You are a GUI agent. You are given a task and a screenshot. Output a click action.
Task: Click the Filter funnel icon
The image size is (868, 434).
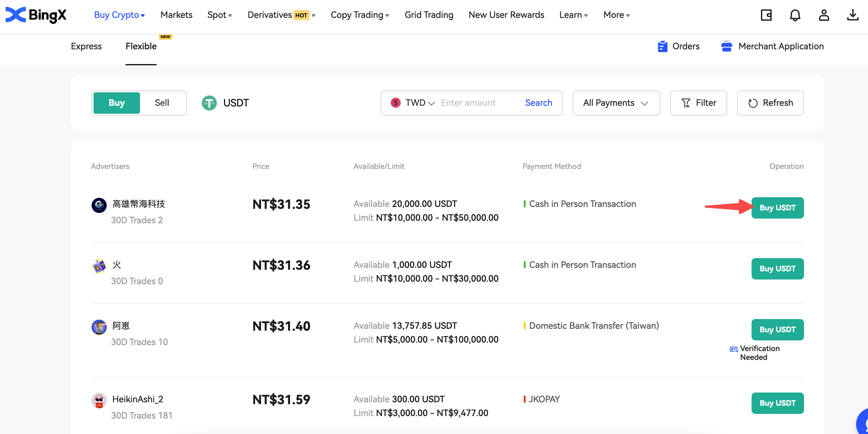(x=686, y=103)
